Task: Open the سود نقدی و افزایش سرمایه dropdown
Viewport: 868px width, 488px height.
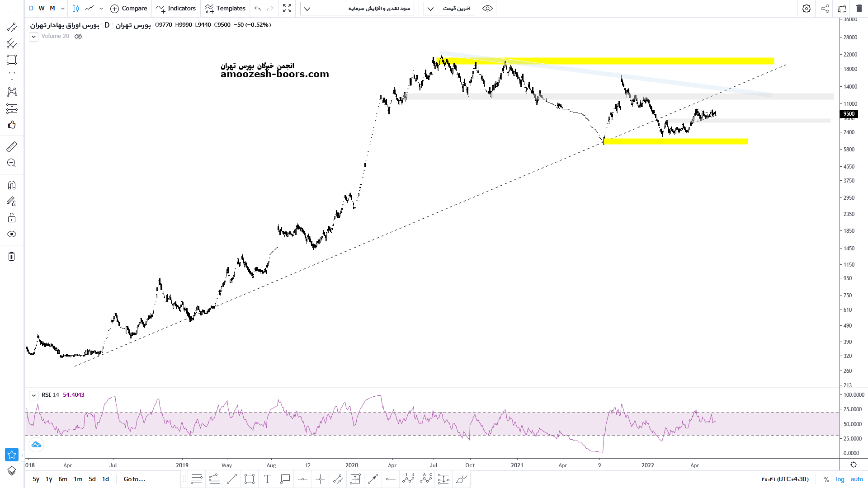Action: tap(357, 9)
